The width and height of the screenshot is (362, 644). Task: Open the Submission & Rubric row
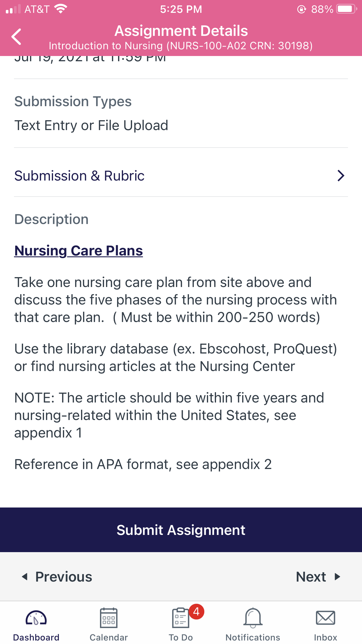(x=181, y=176)
